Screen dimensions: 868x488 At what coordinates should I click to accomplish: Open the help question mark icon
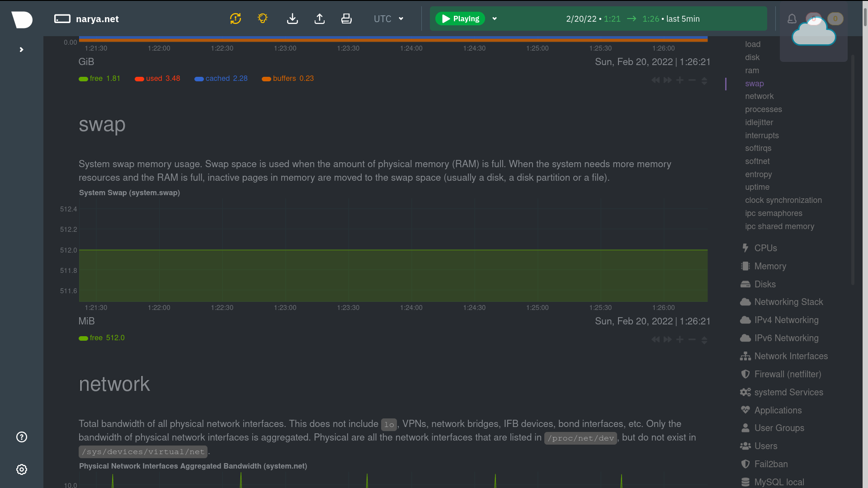click(22, 437)
